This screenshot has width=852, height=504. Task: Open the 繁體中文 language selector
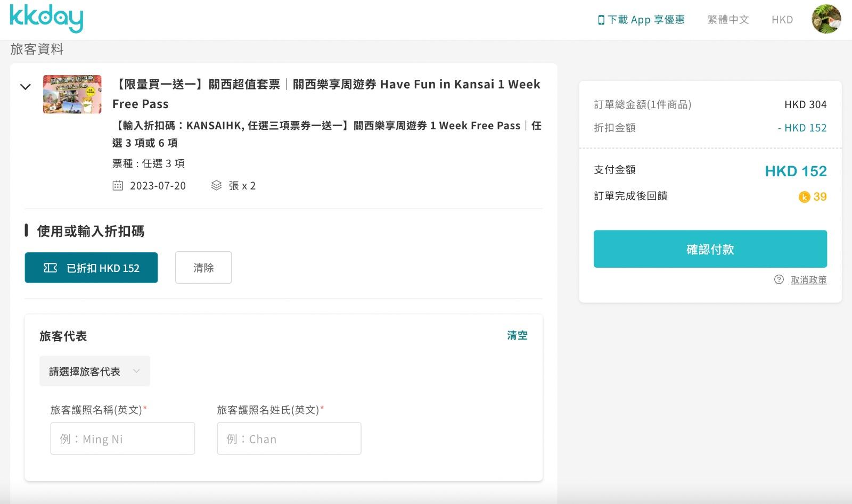727,20
